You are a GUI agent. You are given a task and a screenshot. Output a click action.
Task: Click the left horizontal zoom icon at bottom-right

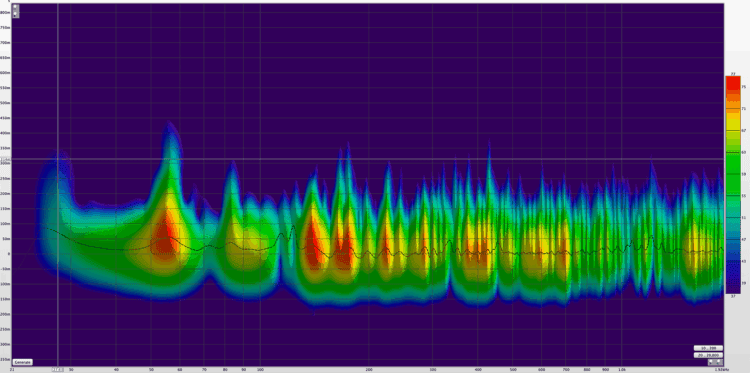click(x=711, y=362)
